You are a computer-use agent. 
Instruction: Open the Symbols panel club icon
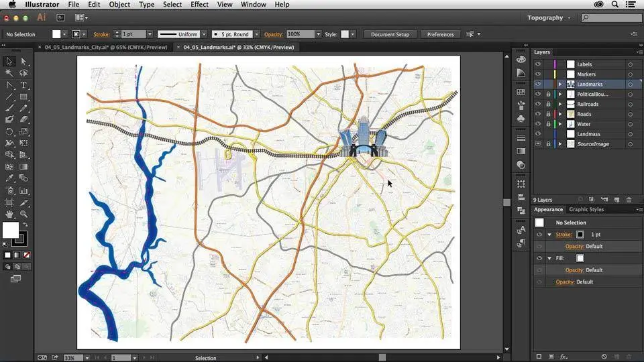coord(521,118)
